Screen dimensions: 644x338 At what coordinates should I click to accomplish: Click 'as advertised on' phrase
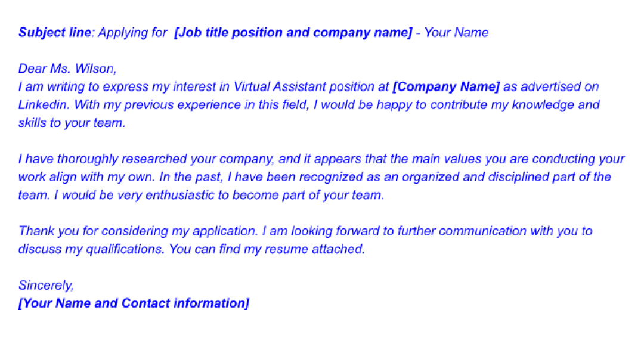click(x=551, y=86)
